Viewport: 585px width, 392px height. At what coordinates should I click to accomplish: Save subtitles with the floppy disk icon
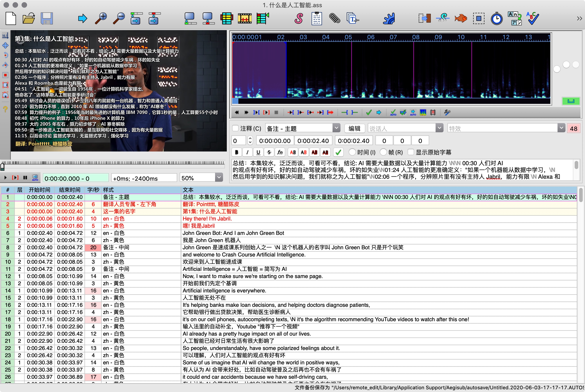click(47, 18)
